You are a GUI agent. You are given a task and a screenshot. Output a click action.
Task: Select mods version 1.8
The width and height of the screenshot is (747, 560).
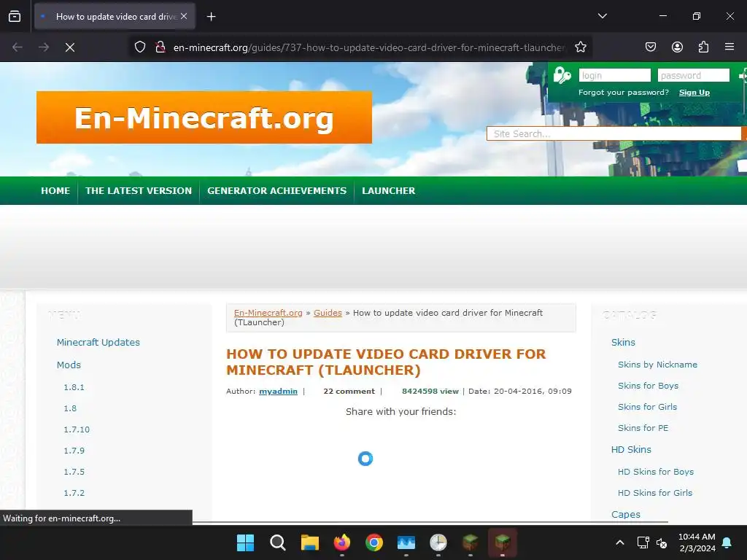tap(70, 408)
